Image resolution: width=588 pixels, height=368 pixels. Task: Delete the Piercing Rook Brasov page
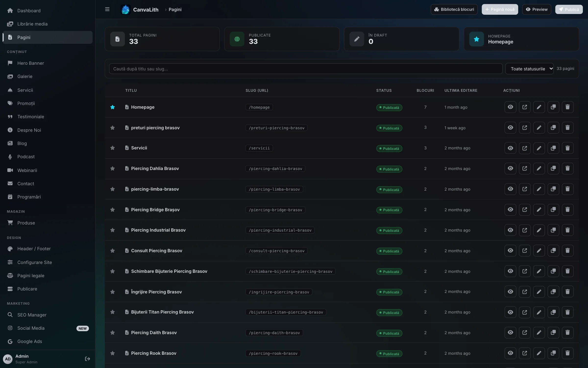[567, 353]
